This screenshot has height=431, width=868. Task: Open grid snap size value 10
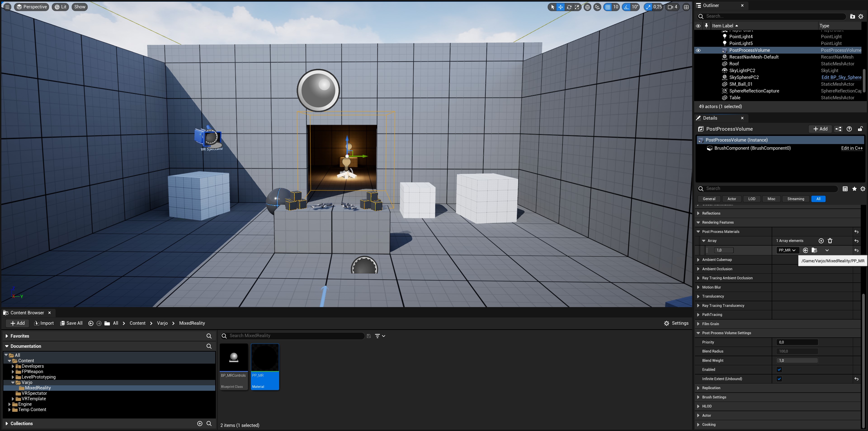click(616, 7)
